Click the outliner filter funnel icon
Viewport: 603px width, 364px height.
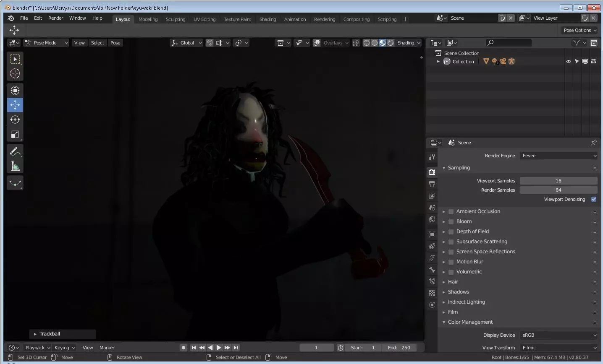[577, 43]
